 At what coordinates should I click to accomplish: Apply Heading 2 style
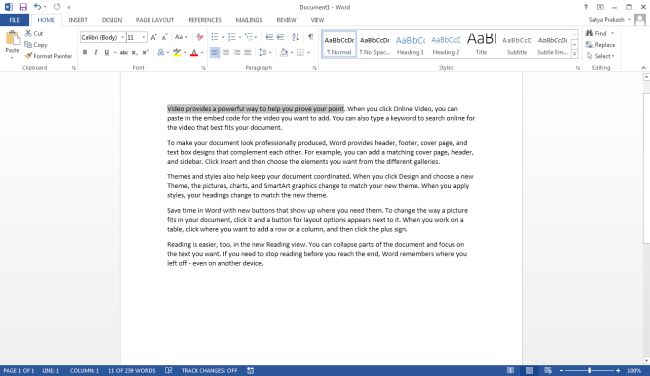click(446, 44)
